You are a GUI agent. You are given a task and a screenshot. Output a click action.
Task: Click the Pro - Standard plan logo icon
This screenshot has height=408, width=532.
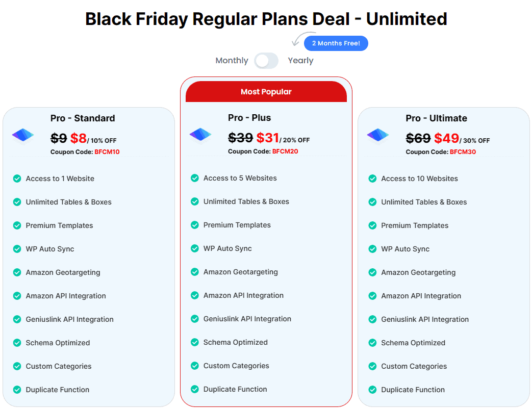(23, 135)
